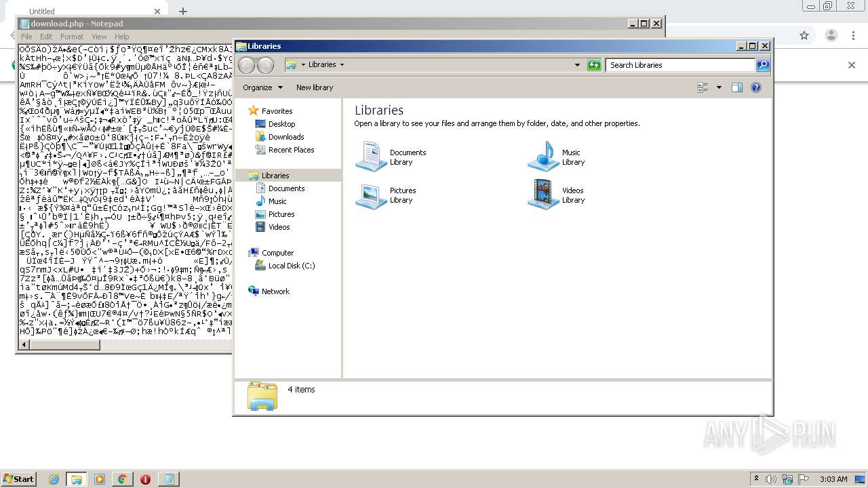Open Opera icon in taskbar
Viewport: 868px width, 488px height.
[x=145, y=479]
